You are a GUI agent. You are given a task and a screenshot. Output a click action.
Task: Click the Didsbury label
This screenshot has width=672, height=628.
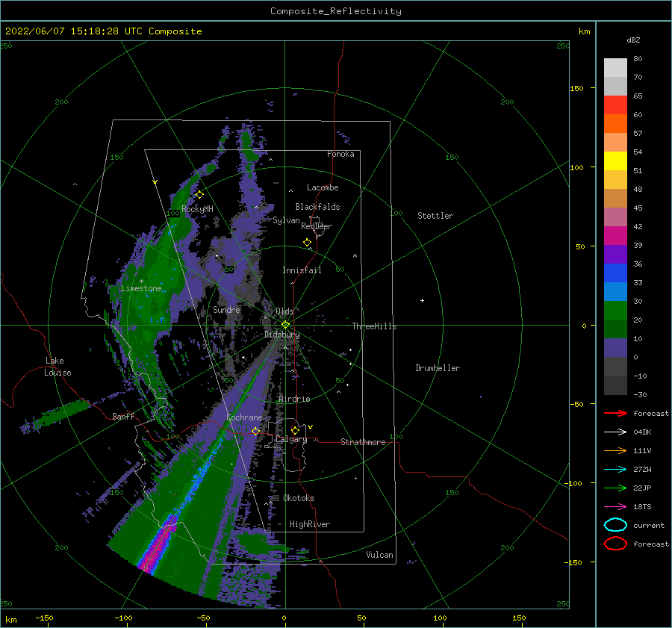coord(281,335)
